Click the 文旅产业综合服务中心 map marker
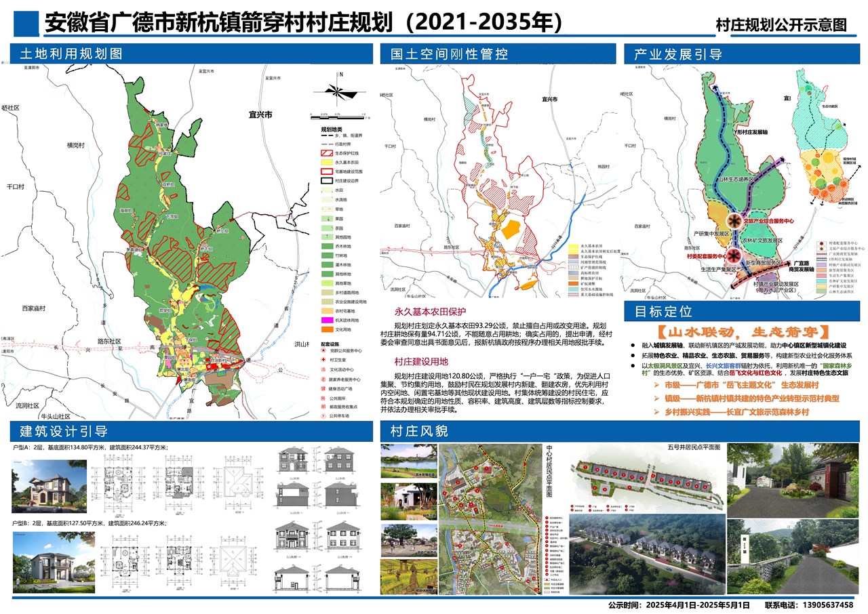Screen dimensions: 868x614 (733, 221)
